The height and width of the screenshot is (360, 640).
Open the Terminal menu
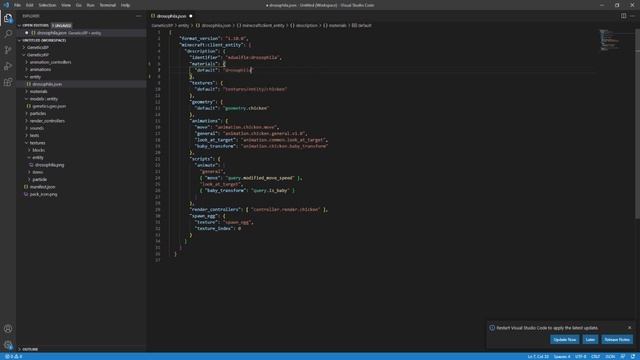107,5
